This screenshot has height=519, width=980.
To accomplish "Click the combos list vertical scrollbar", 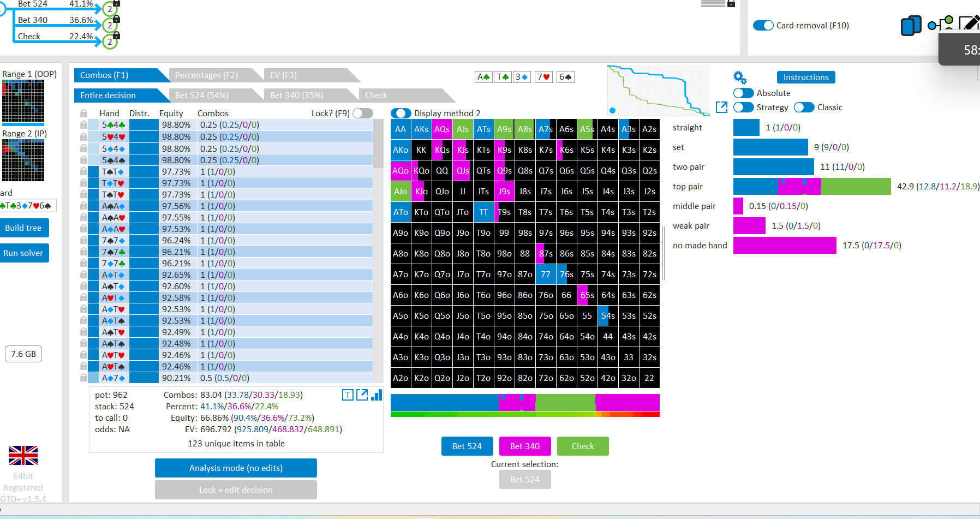I will pyautogui.click(x=379, y=251).
